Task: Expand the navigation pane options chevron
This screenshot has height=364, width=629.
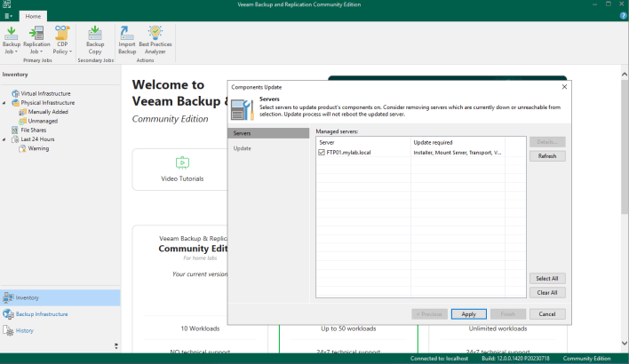Action: pyautogui.click(x=115, y=345)
